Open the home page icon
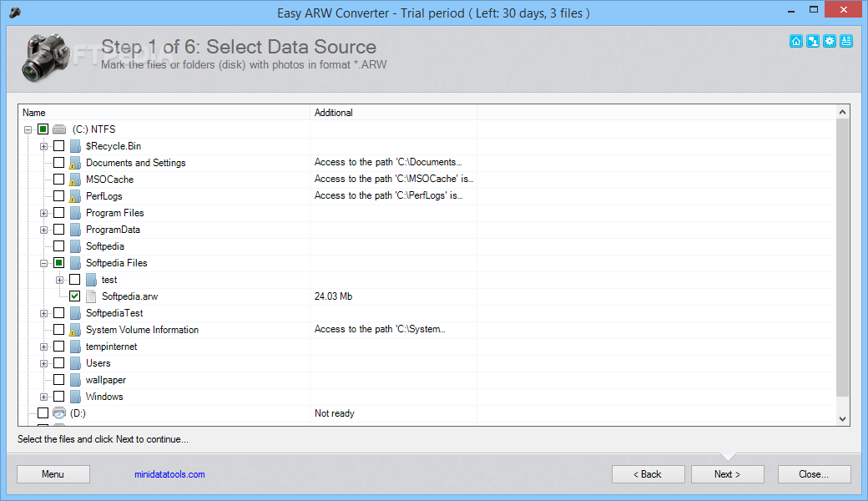 (796, 41)
